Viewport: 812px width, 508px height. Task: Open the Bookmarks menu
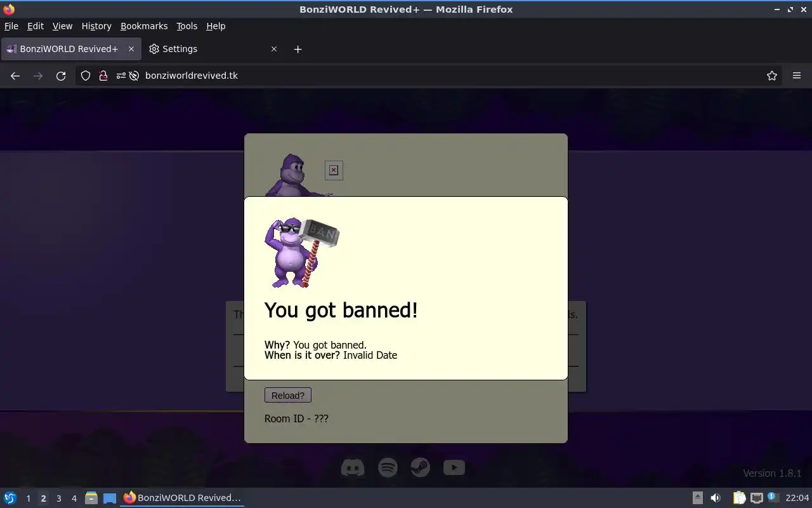144,26
